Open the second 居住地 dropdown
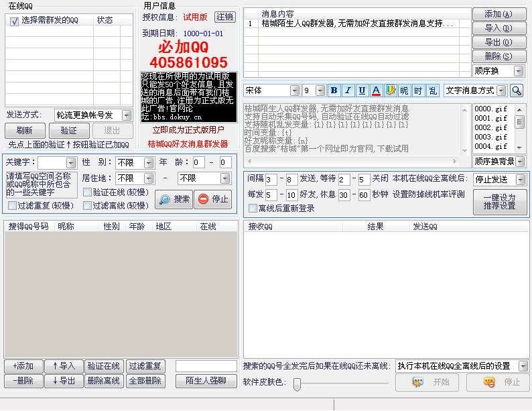This screenshot has height=411, width=532. 225,178
